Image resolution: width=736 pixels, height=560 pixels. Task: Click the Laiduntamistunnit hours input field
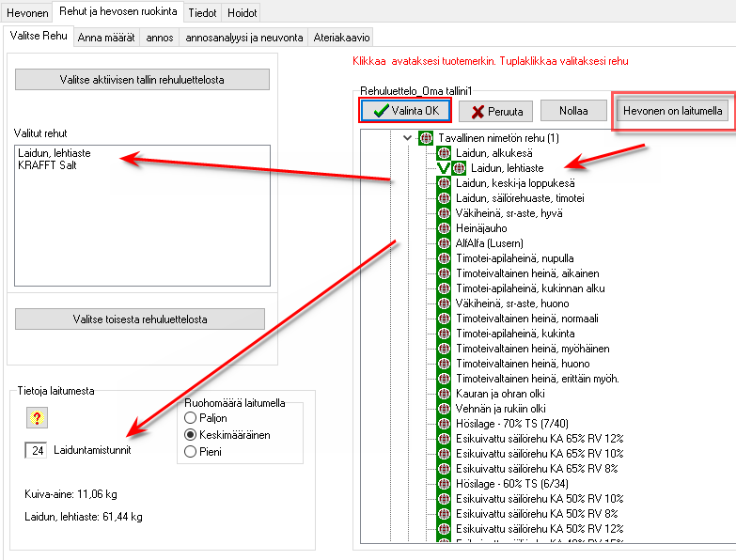coord(37,450)
